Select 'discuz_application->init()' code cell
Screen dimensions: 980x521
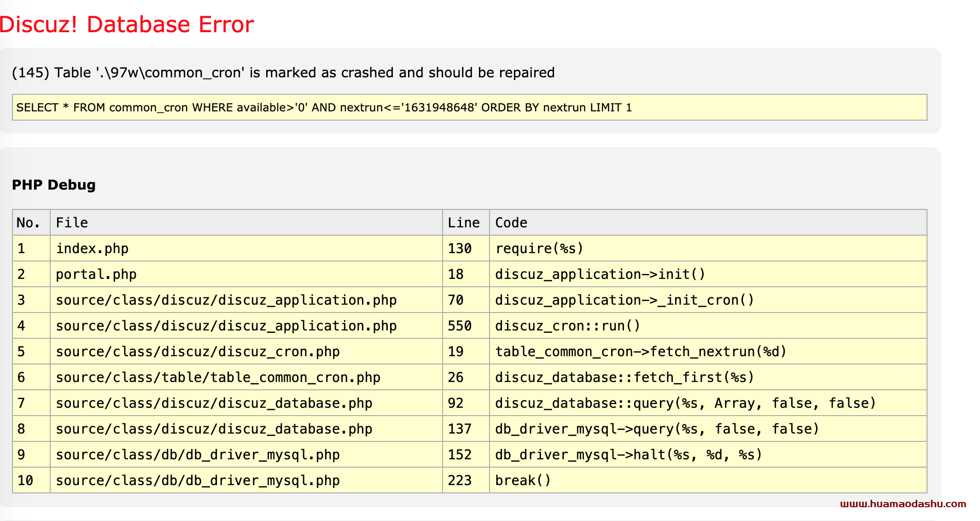click(x=708, y=274)
